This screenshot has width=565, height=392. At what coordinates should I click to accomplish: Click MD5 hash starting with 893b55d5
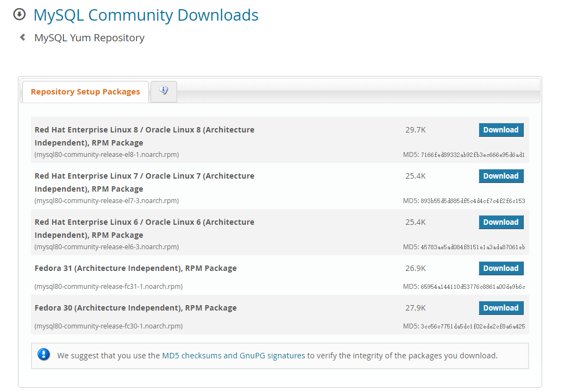pyautogui.click(x=473, y=201)
